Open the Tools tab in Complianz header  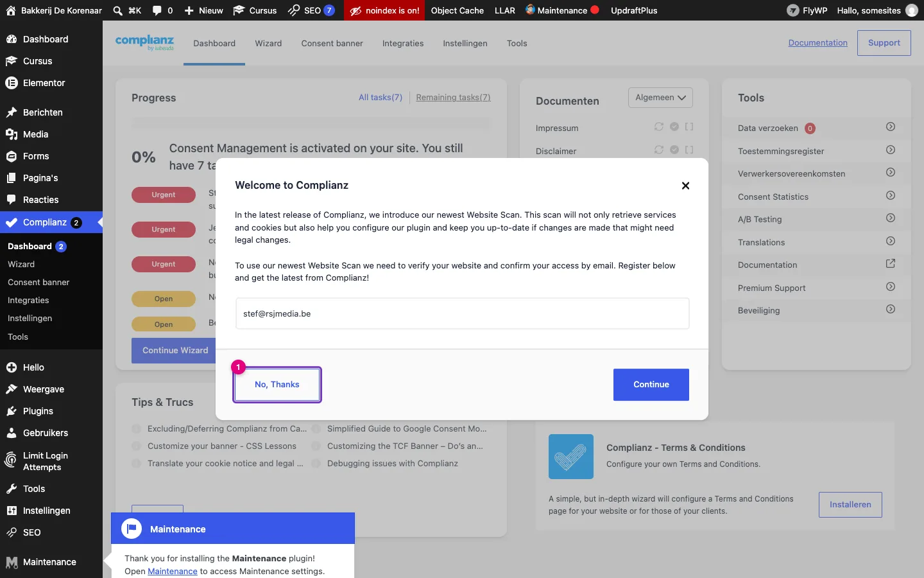click(x=517, y=43)
